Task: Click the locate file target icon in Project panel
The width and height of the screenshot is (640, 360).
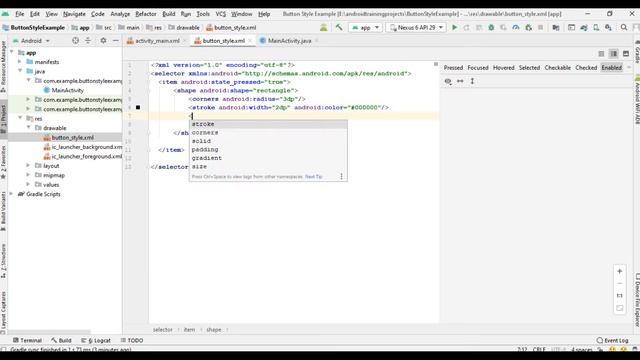Action: 75,41
